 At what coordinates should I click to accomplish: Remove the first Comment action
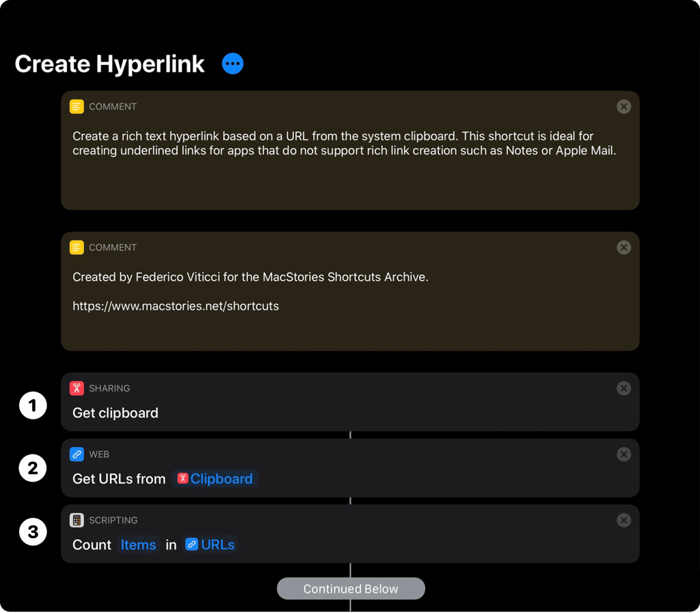coord(623,107)
